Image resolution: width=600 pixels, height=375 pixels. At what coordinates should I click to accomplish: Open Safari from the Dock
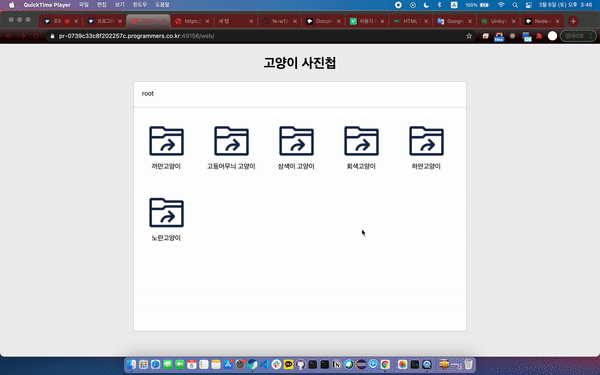[x=155, y=365]
